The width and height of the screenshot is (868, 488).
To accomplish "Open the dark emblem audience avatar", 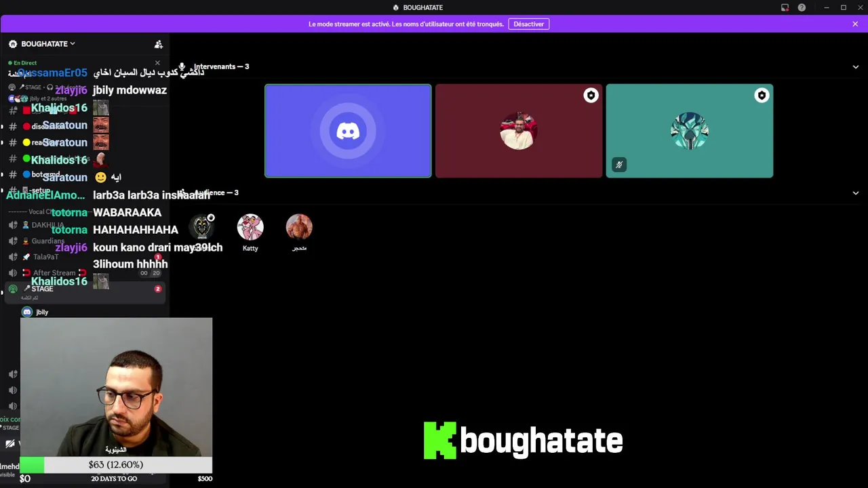I will click(x=201, y=227).
